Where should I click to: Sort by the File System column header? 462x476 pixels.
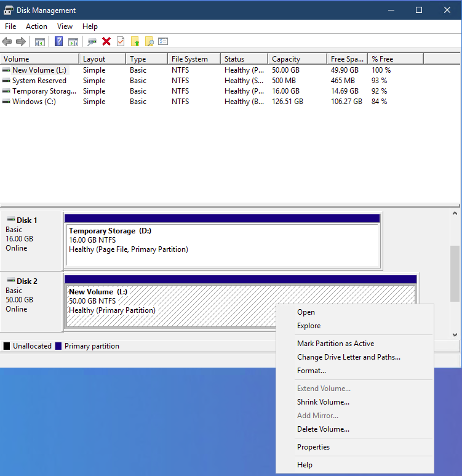[194, 59]
